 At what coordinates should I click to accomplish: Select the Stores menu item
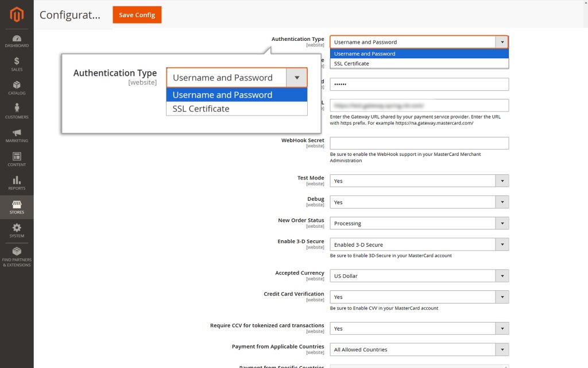(17, 206)
